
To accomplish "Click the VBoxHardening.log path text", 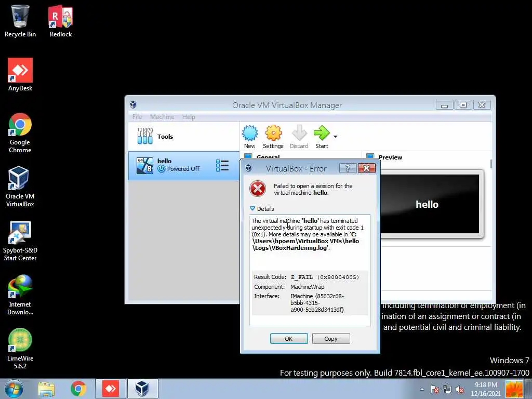I will 305,241.
